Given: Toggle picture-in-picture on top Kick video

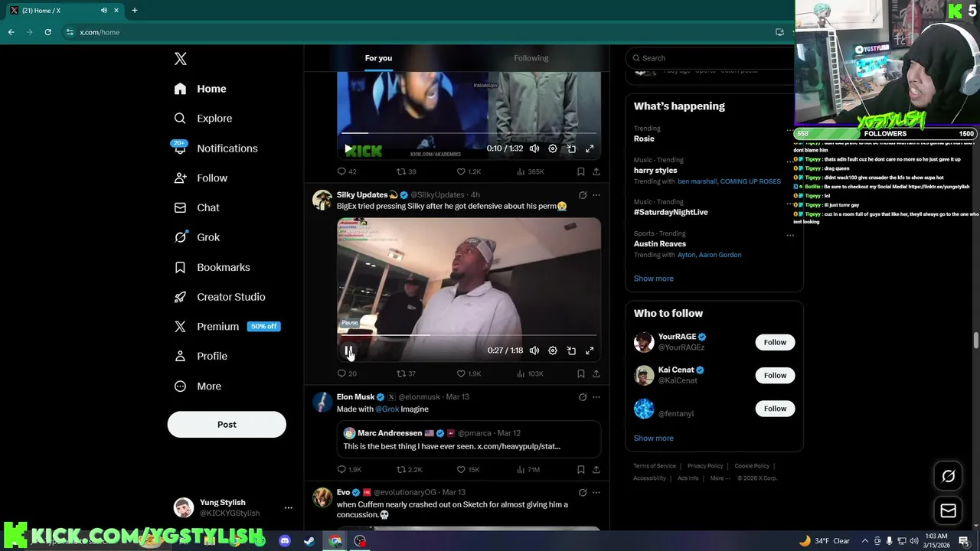Looking at the screenshot, I should pyautogui.click(x=571, y=148).
